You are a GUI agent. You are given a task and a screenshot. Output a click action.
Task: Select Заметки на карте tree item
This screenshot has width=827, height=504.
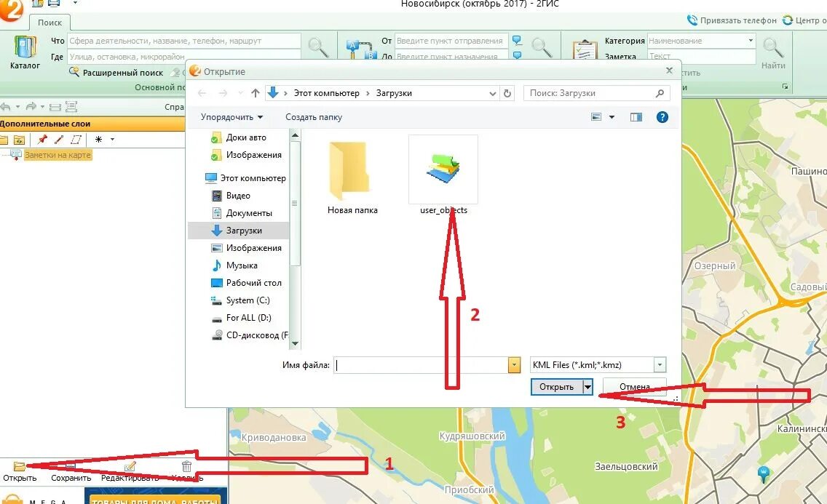(x=58, y=155)
